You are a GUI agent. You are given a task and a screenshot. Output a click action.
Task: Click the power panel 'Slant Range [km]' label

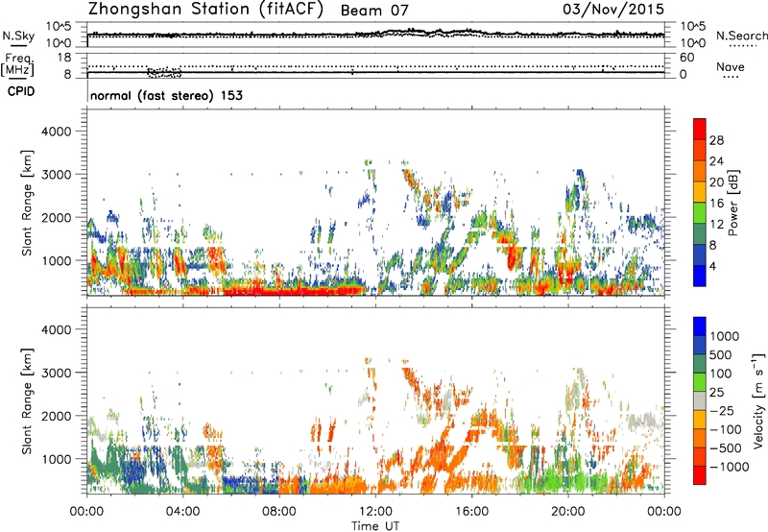coord(27,203)
